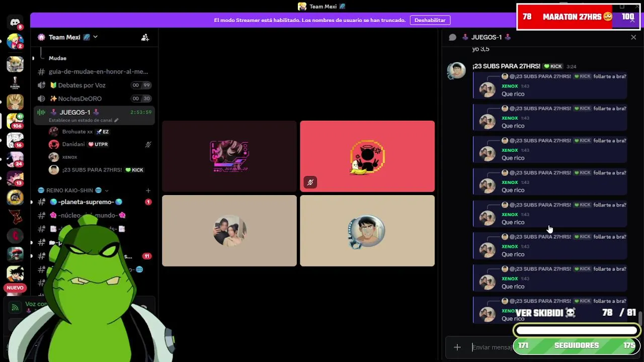Open the guia-de-mudae-en-honor-al-me channel
Screen dimensions: 644x362
coord(94,72)
